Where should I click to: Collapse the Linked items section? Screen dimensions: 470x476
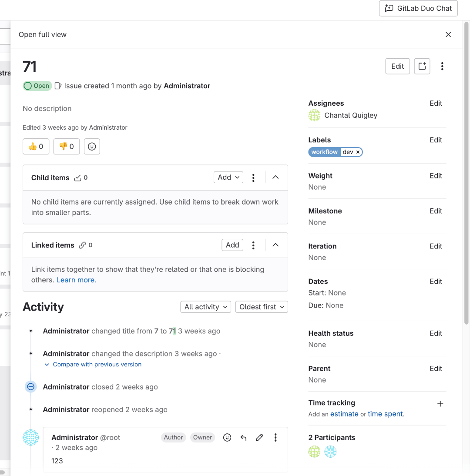275,245
